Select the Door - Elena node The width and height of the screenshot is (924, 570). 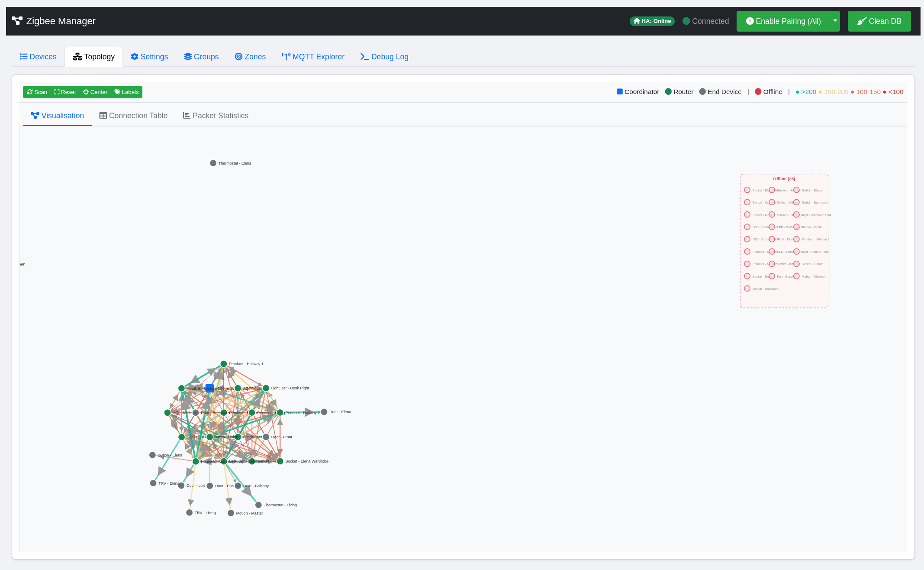[x=324, y=412]
